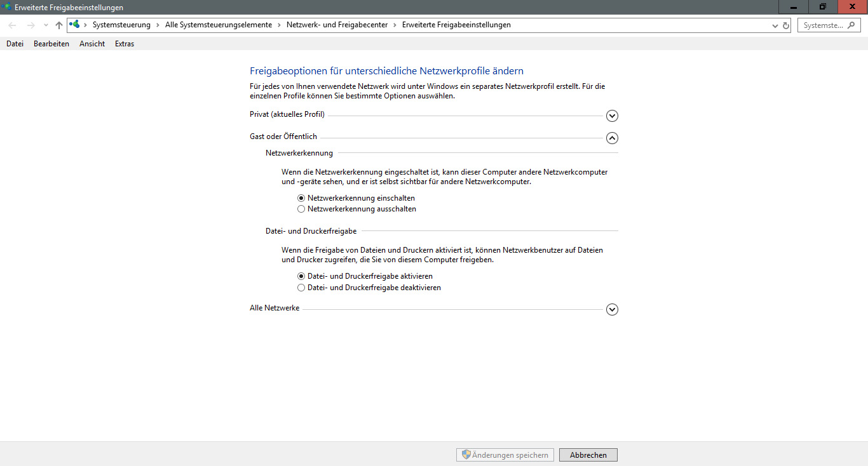This screenshot has height=466, width=868.
Task: Select Datei- und Druckerfreigabe aktivieren
Action: (365, 277)
